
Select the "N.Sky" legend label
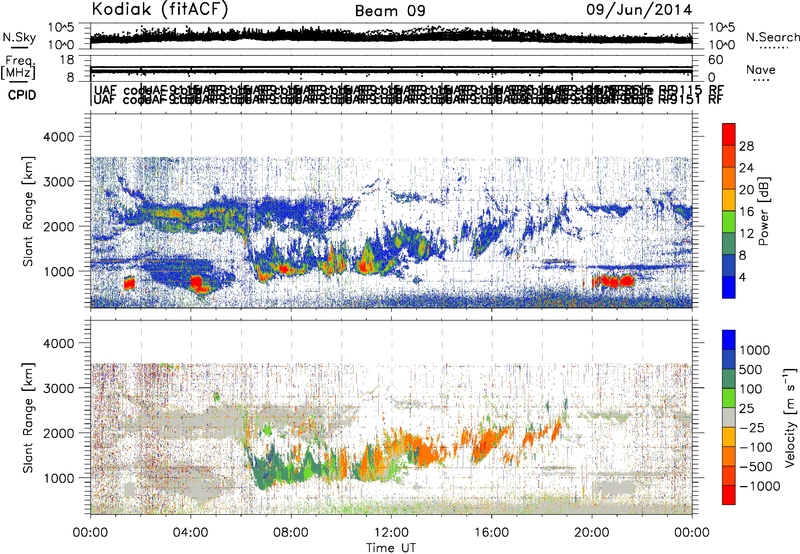19,37
